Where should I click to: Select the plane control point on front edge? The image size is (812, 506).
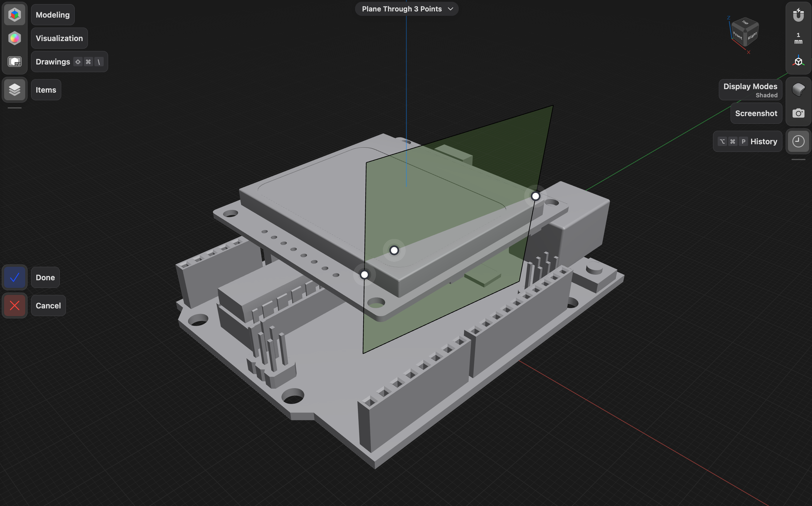[x=364, y=275]
